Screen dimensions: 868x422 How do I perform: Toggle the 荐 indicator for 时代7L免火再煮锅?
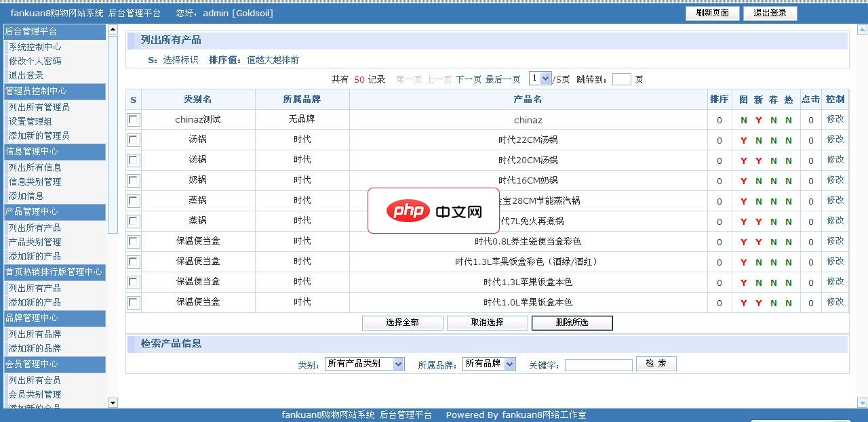click(773, 221)
